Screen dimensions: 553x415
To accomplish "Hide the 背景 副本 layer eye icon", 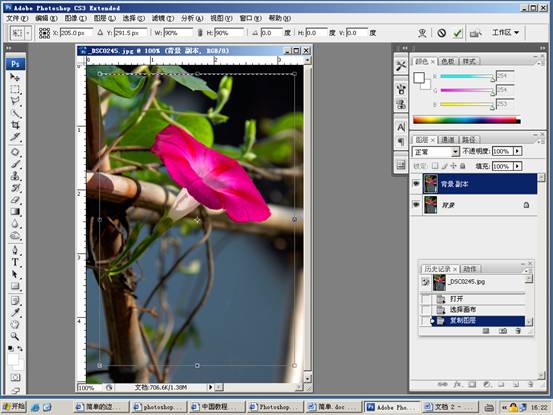I will pos(416,184).
